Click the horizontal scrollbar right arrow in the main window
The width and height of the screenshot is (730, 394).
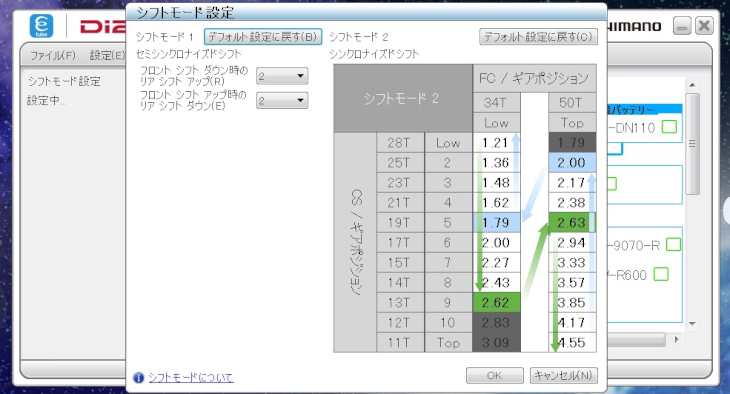coord(676,340)
